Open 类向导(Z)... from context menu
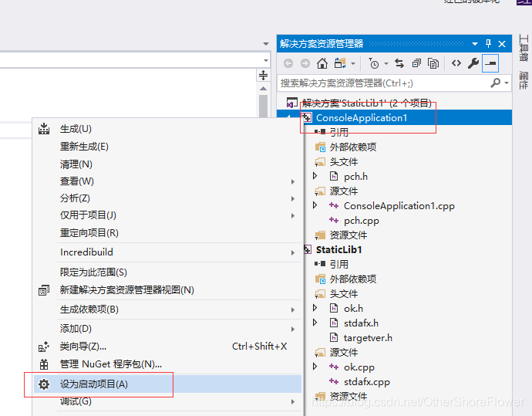This screenshot has width=532, height=416. [x=167, y=347]
